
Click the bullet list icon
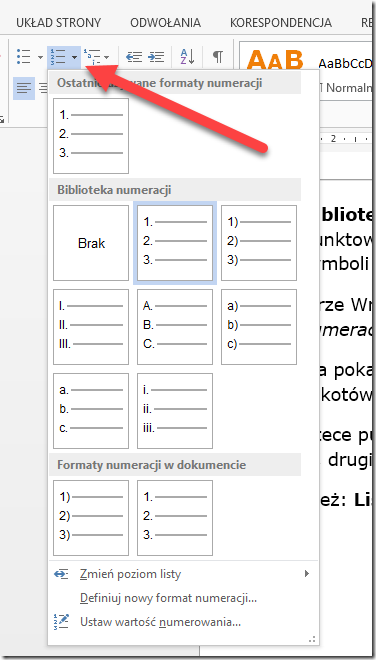(x=24, y=56)
